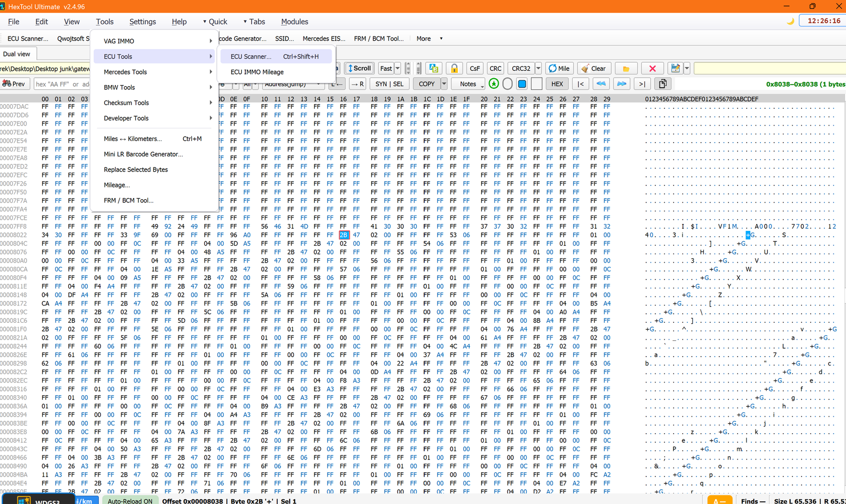Click the Mile refresh button
The width and height of the screenshot is (846, 504).
click(x=559, y=68)
